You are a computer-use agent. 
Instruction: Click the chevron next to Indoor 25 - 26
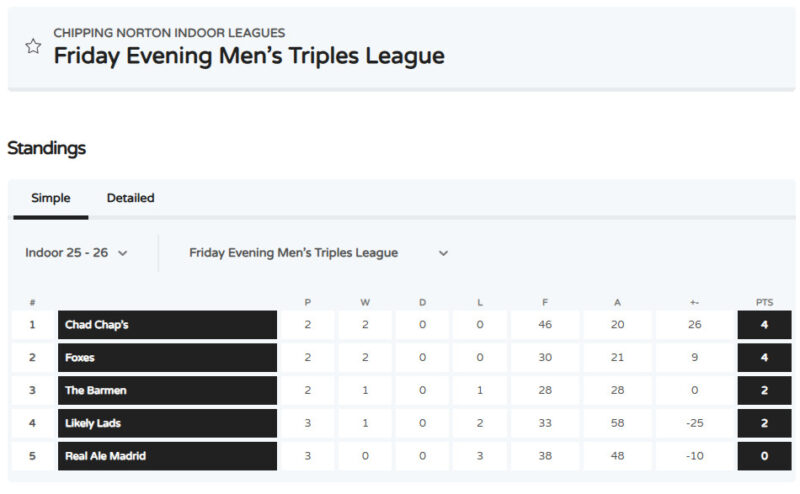point(123,253)
